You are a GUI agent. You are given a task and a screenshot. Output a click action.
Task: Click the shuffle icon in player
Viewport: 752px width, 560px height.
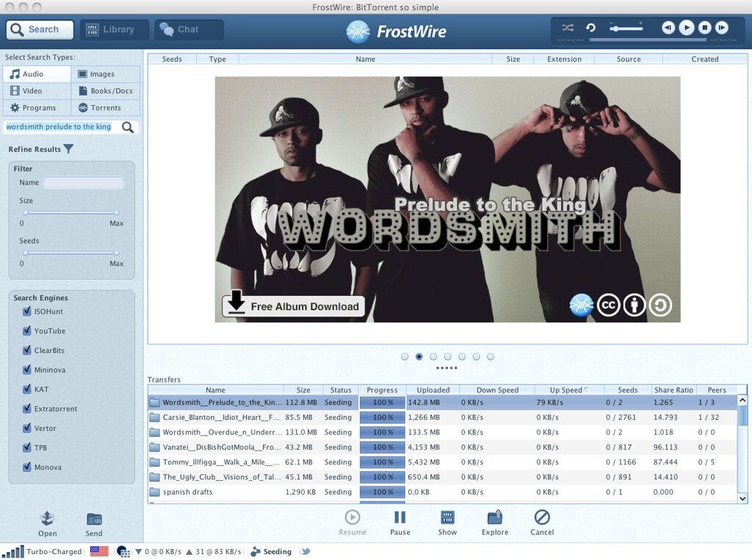pos(568,28)
